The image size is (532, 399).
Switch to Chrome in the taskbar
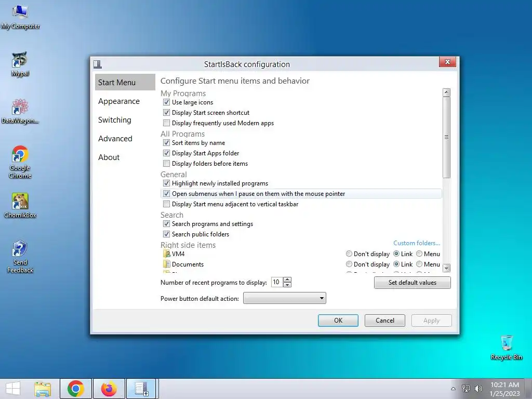[x=76, y=389]
